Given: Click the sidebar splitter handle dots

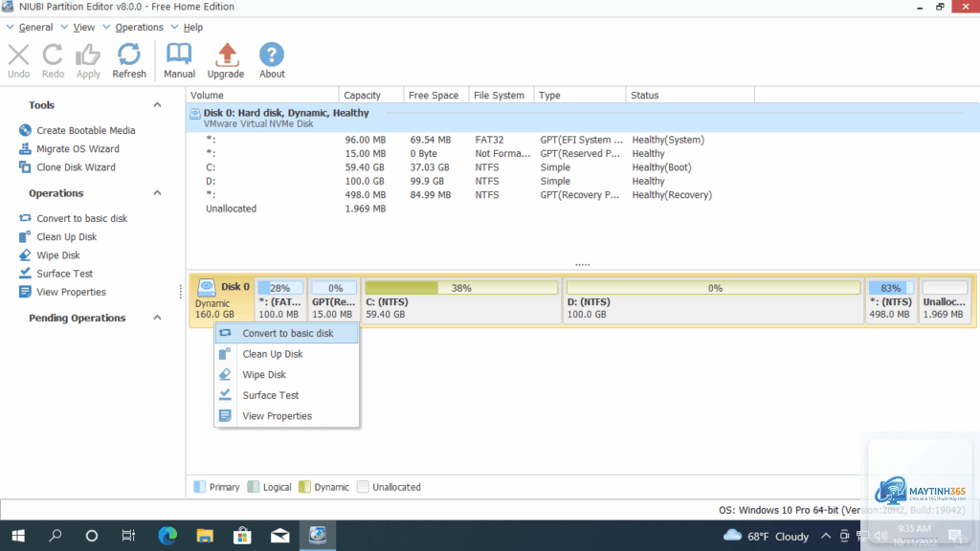Looking at the screenshot, I should (181, 291).
